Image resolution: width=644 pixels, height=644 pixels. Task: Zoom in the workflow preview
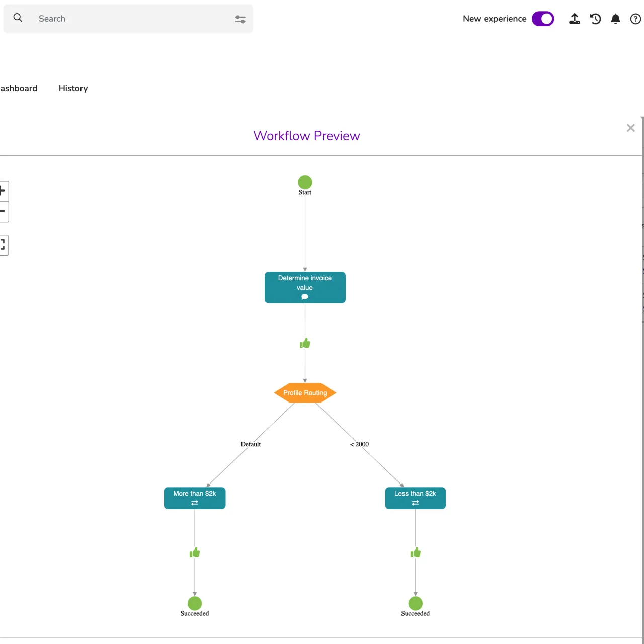pos(3,191)
